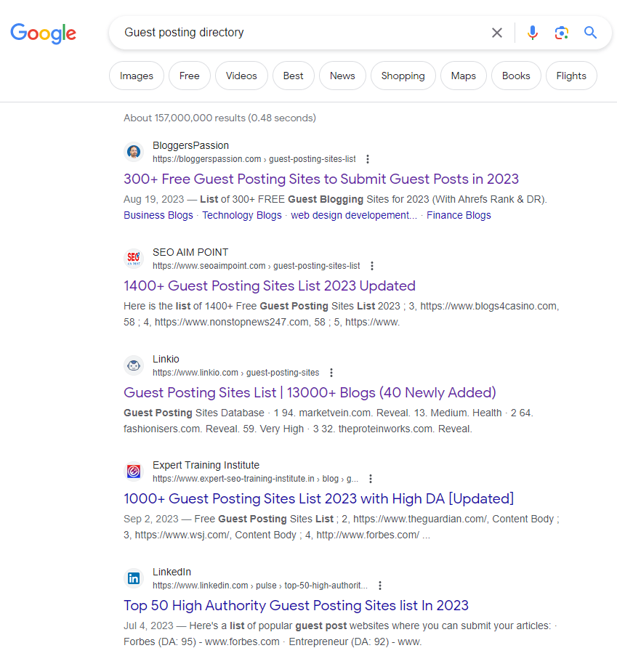Switch to Maps filter tab
Image resolution: width=617 pixels, height=672 pixels.
pos(464,76)
